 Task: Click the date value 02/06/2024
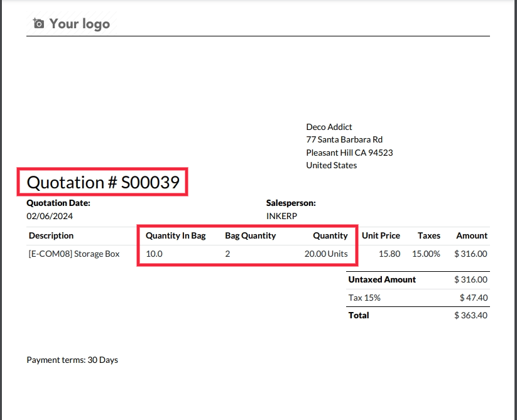point(50,216)
